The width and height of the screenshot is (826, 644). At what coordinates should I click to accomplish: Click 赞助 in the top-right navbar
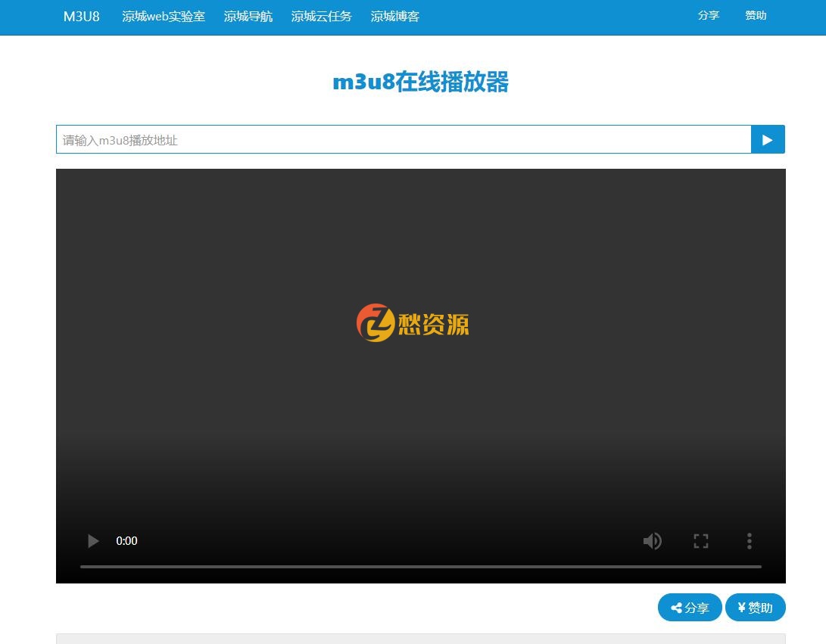(x=756, y=15)
